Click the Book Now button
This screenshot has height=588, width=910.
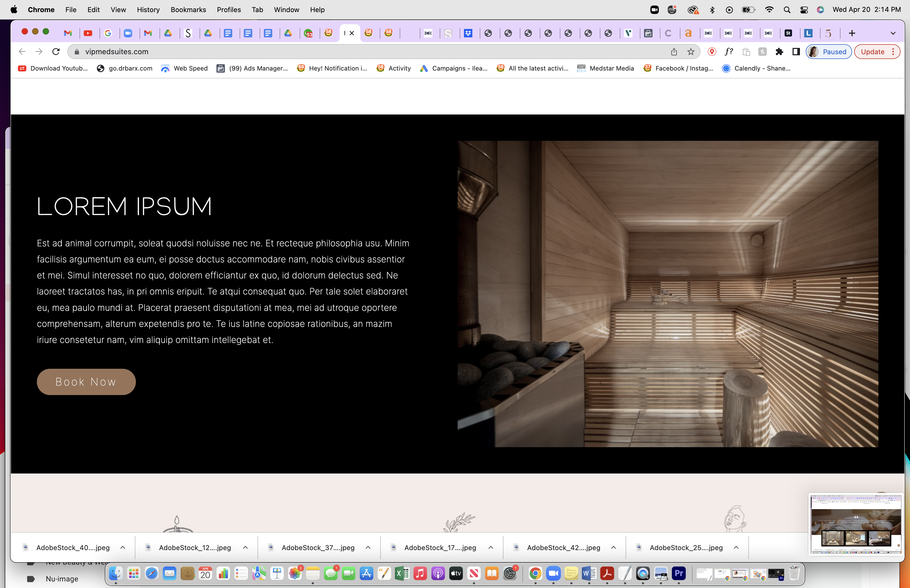(x=86, y=382)
